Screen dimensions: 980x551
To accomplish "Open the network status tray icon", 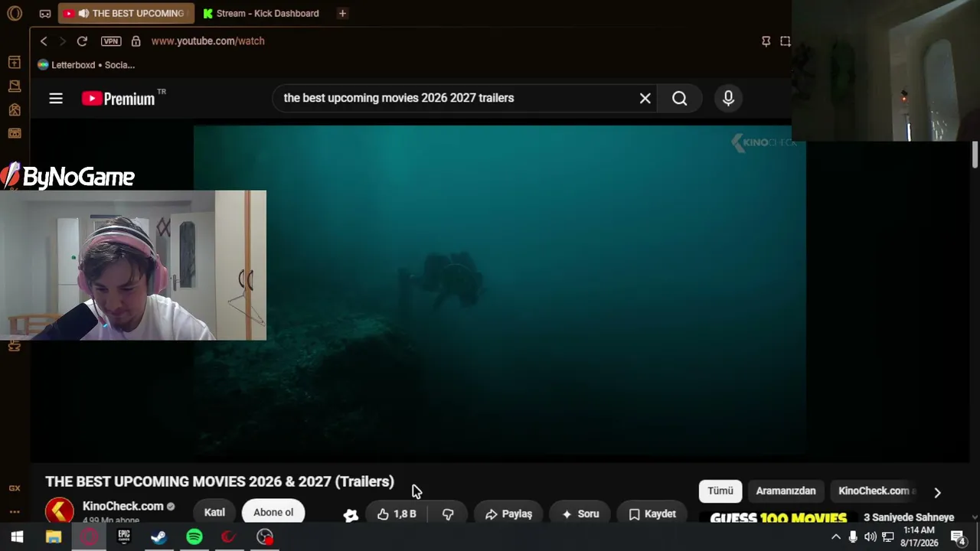I will pos(888,537).
